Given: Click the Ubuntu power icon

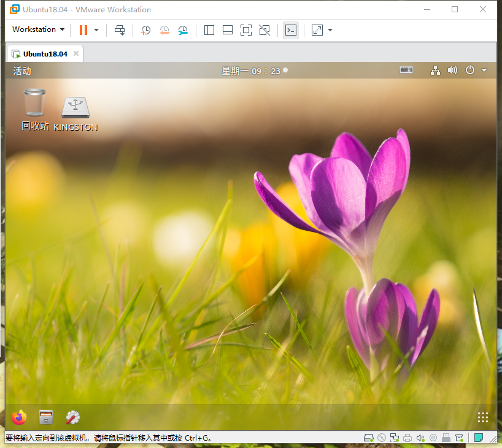Looking at the screenshot, I should (x=469, y=70).
